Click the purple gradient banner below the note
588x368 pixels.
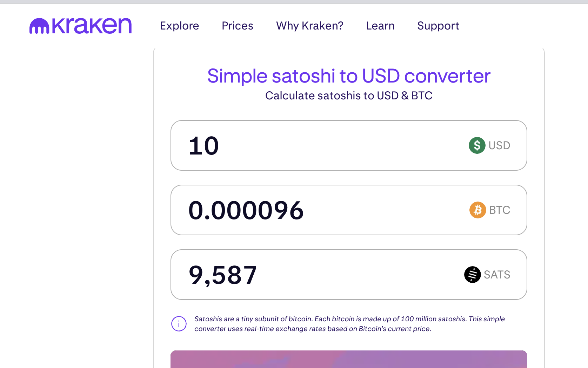point(349,359)
